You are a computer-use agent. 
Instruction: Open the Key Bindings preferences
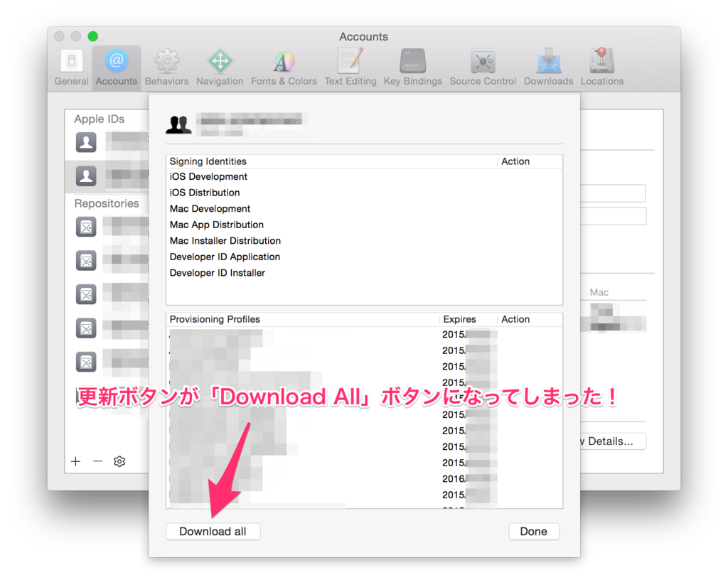point(412,68)
